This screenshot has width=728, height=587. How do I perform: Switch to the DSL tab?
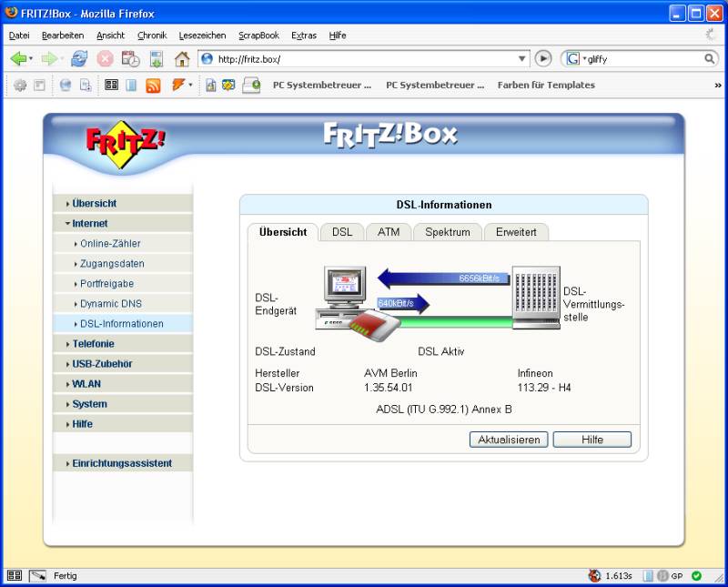click(x=342, y=232)
